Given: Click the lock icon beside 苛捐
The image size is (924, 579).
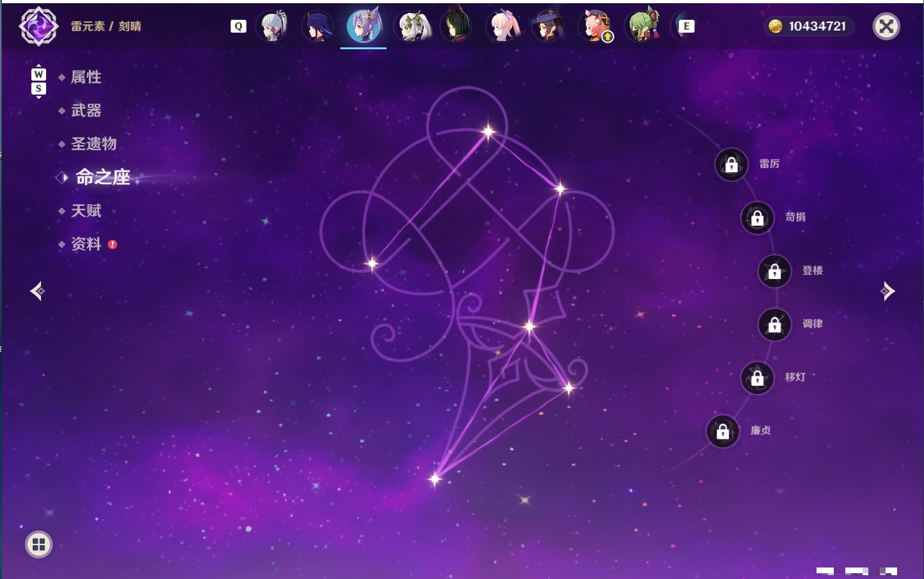Looking at the screenshot, I should pos(758,218).
